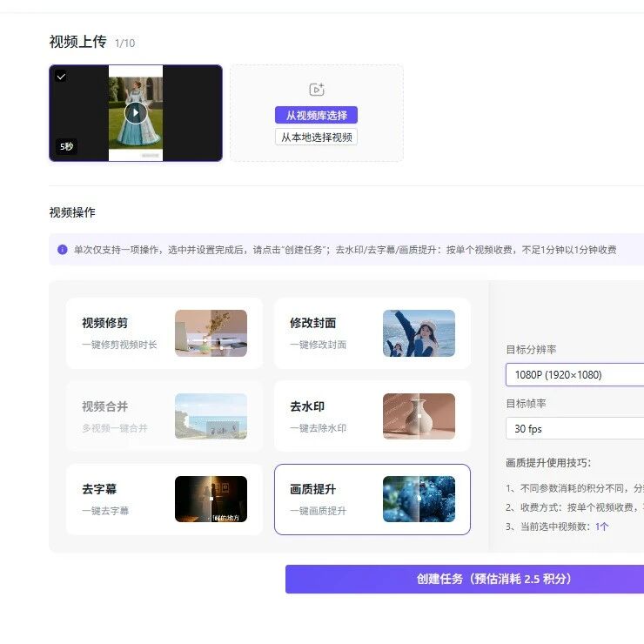Open the 目标帧率 dropdown showing 30 fps
This screenshot has width=644, height=644.
click(575, 428)
